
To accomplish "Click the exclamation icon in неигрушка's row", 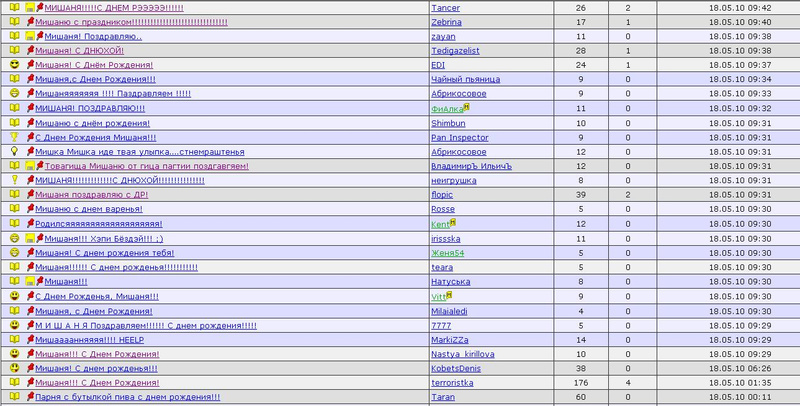I will [15, 180].
